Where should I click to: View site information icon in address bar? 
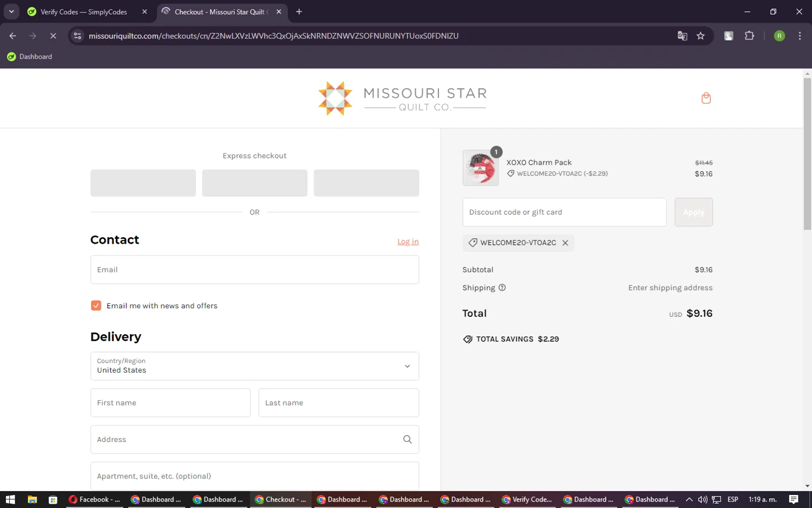tap(77, 36)
